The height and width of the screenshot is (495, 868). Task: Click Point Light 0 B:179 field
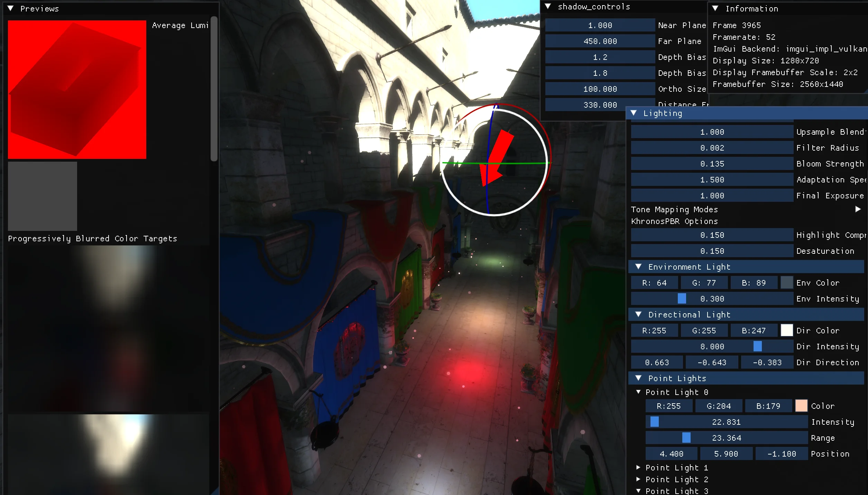768,406
